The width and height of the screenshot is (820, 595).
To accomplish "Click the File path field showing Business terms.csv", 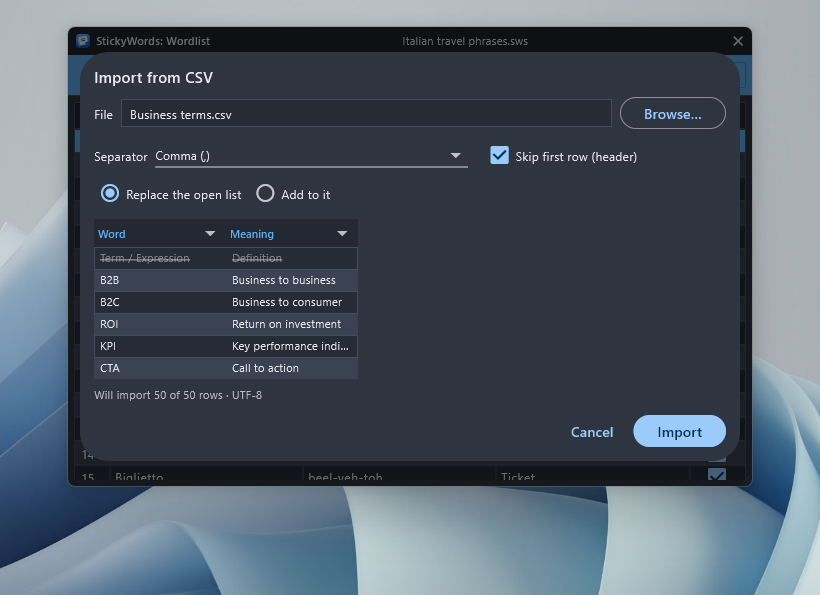I will pyautogui.click(x=366, y=113).
